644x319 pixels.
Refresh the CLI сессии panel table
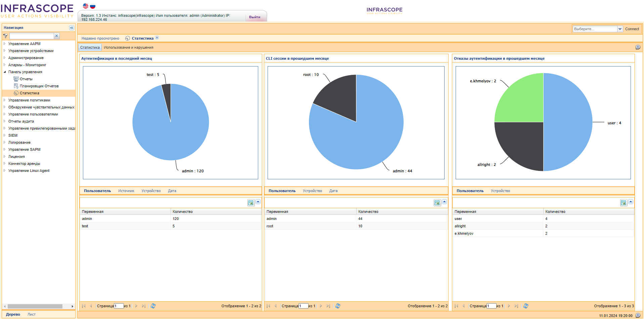pos(338,306)
